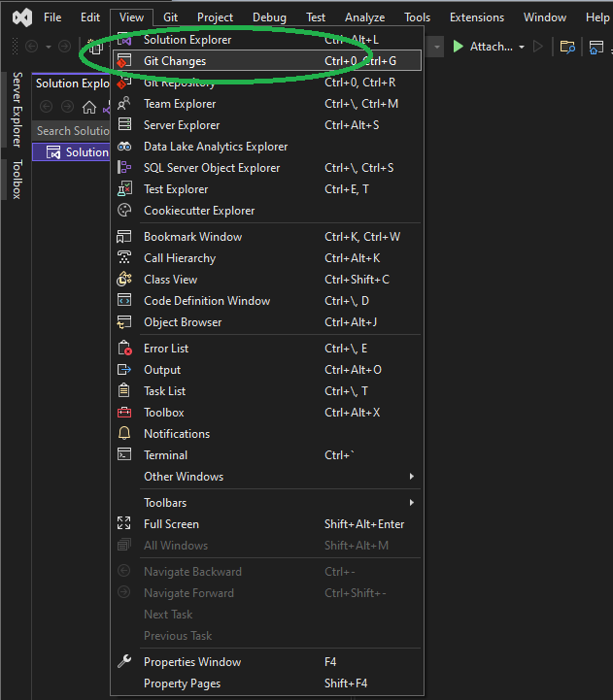
Task: Click the green Attach start button
Action: coord(458,47)
